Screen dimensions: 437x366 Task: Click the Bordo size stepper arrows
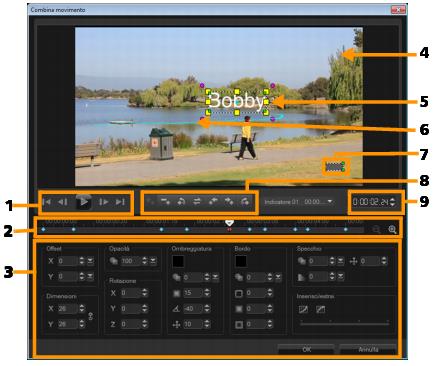pyautogui.click(x=270, y=293)
